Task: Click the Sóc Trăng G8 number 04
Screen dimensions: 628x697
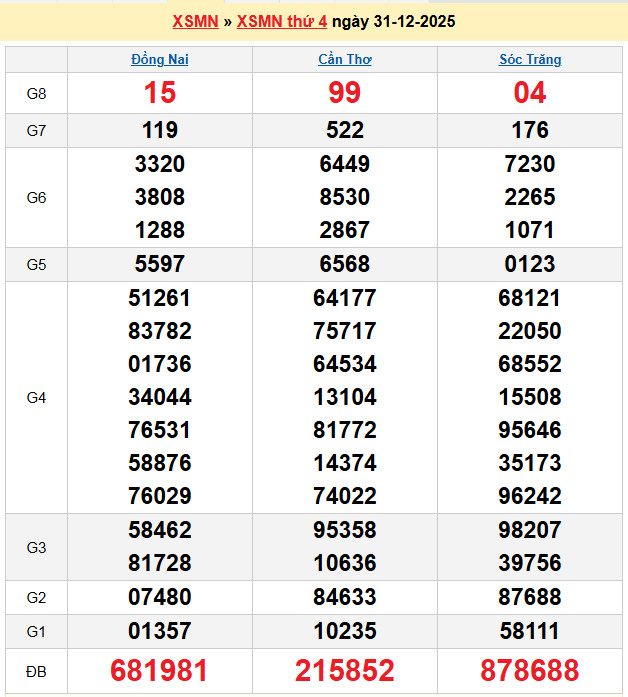Action: point(530,93)
